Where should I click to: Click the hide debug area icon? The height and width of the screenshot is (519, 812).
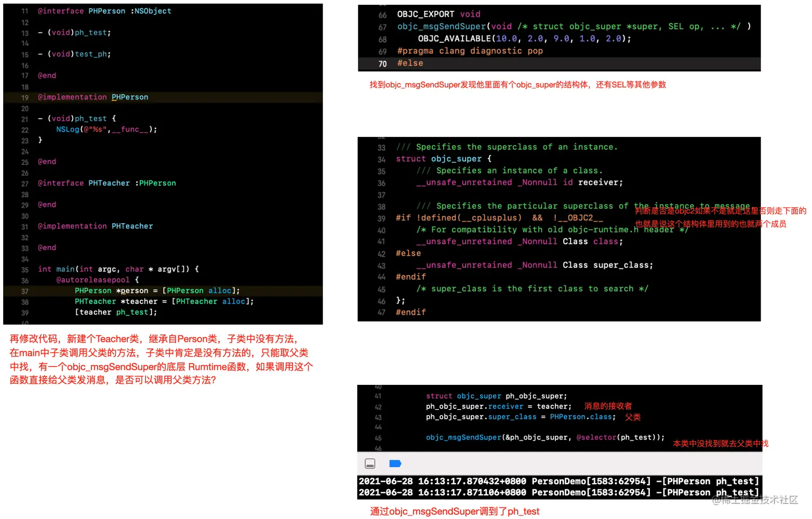pos(370,463)
